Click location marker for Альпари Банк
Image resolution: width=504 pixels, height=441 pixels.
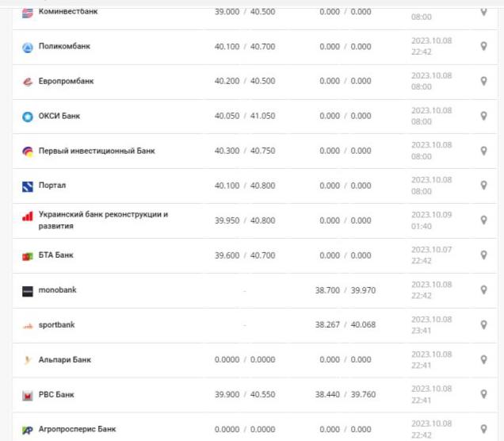click(483, 360)
